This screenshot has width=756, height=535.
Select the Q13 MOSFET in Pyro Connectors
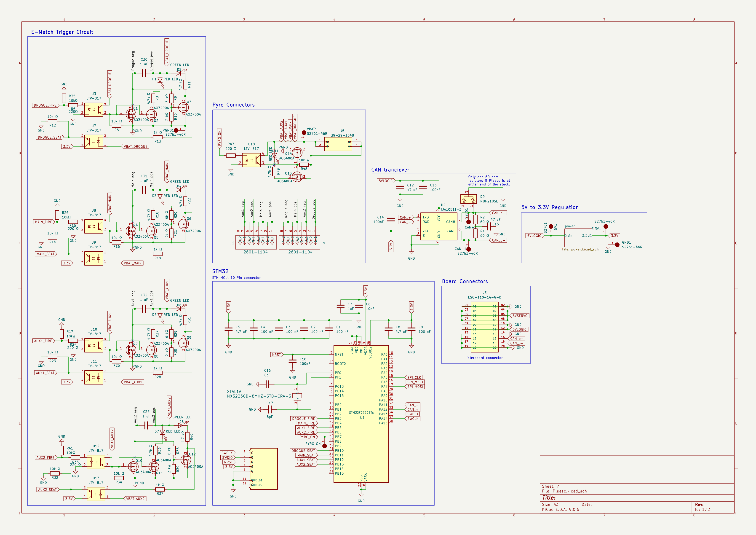pos(297,177)
